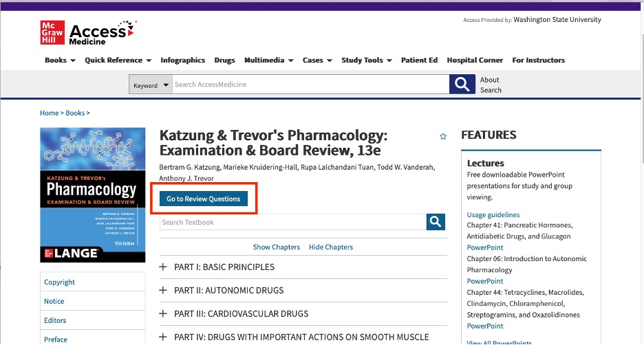Open the Editors sidebar link

pyautogui.click(x=55, y=320)
